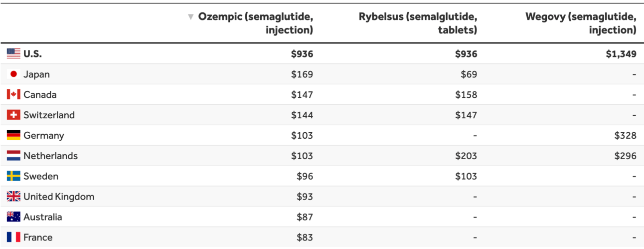Select the Netherlands Rybelsus price $203
Image resolution: width=644 pixels, height=249 pixels.
[466, 156]
